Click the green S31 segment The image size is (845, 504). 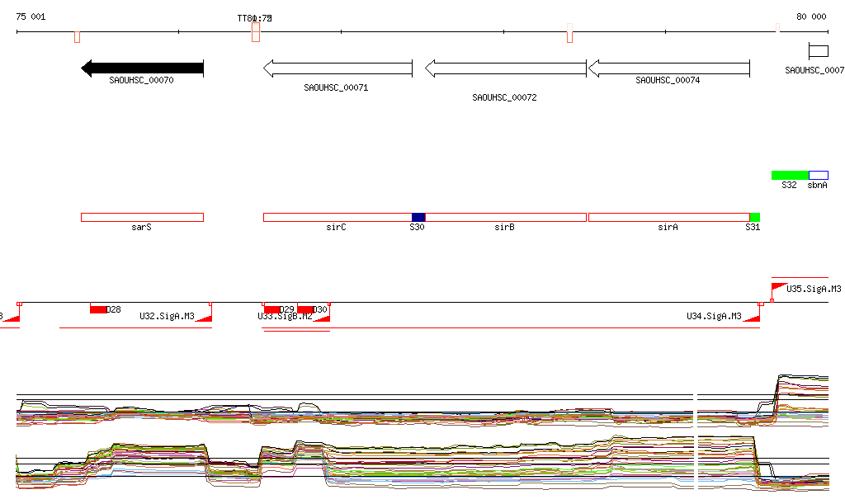point(755,218)
